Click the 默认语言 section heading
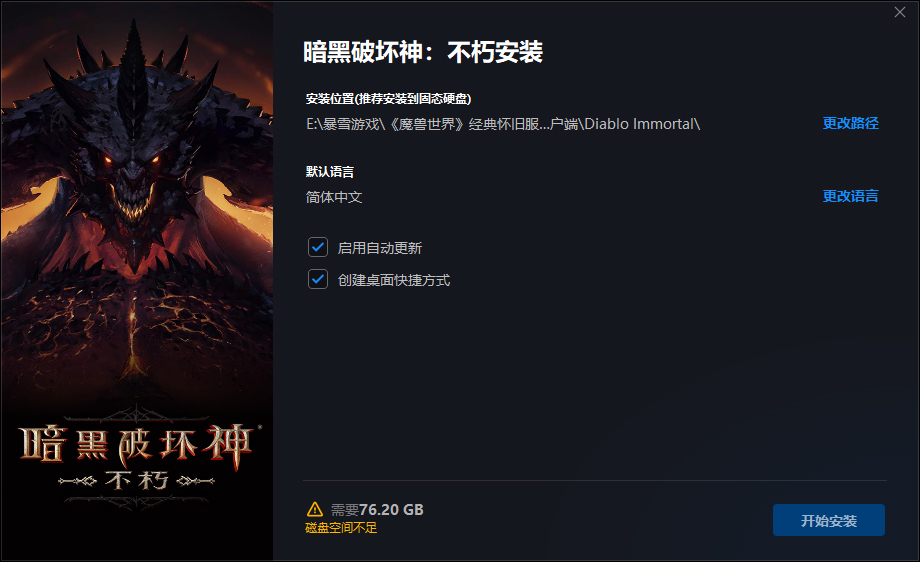The image size is (920, 562). tap(330, 172)
